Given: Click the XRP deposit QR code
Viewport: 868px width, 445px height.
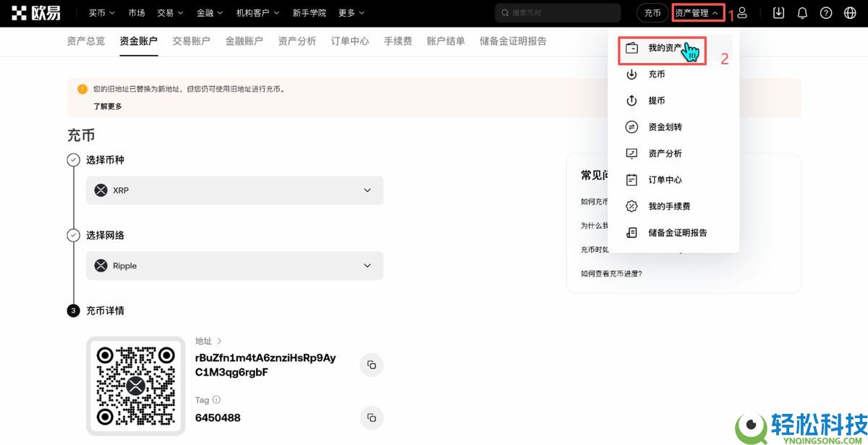Looking at the screenshot, I should coord(135,386).
